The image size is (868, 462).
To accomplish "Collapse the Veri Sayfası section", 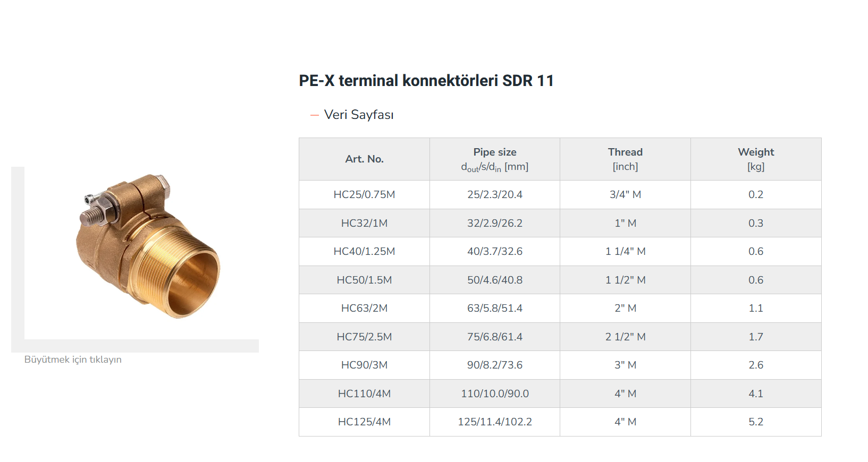I will [359, 115].
